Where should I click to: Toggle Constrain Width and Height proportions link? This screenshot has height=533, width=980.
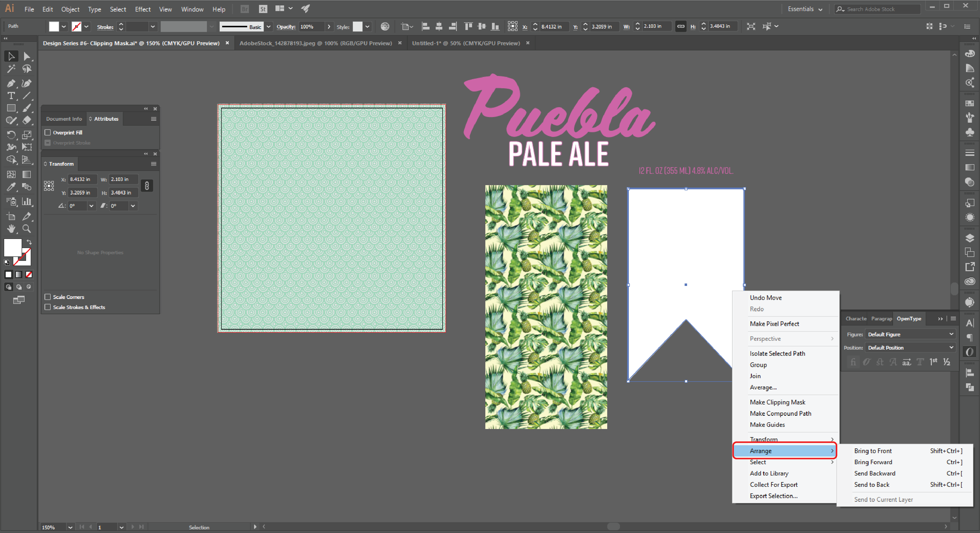[681, 26]
